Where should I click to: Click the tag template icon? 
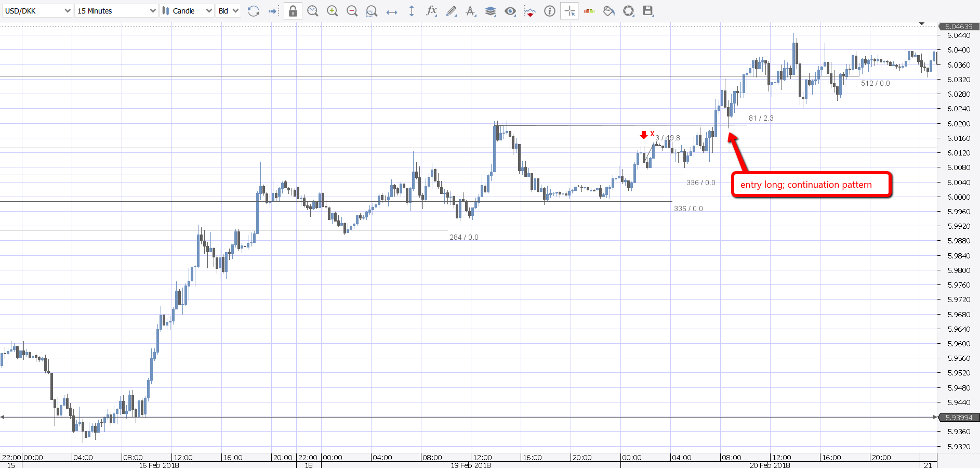pos(609,11)
